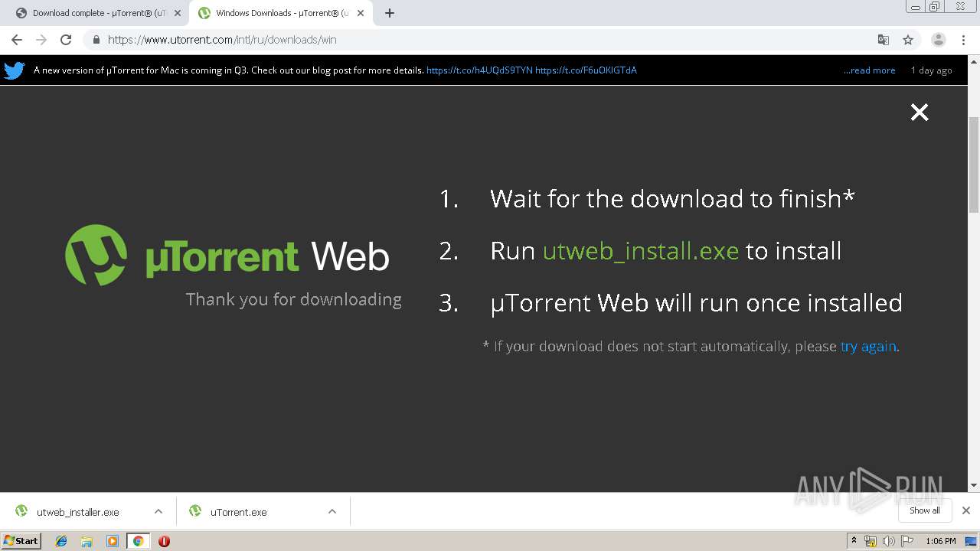This screenshot has width=980, height=551.
Task: Click the µTorrent Web logo icon
Action: pyautogui.click(x=96, y=255)
